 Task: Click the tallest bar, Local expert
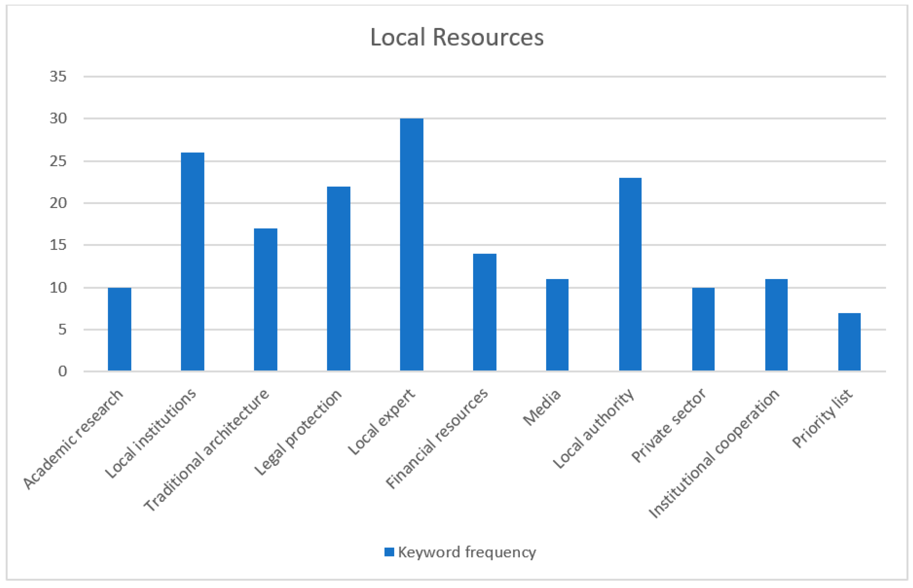click(412, 245)
